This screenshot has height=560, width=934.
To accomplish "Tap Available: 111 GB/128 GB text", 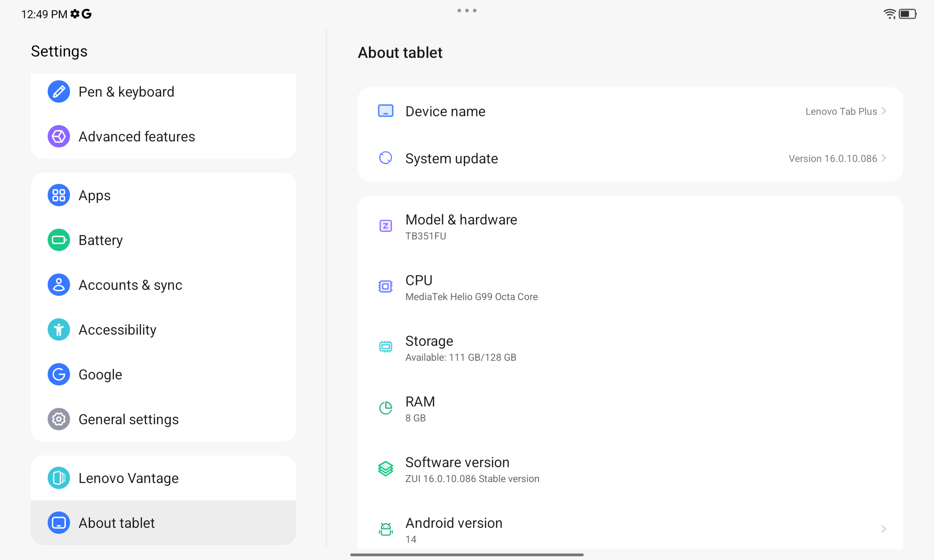I will click(461, 357).
